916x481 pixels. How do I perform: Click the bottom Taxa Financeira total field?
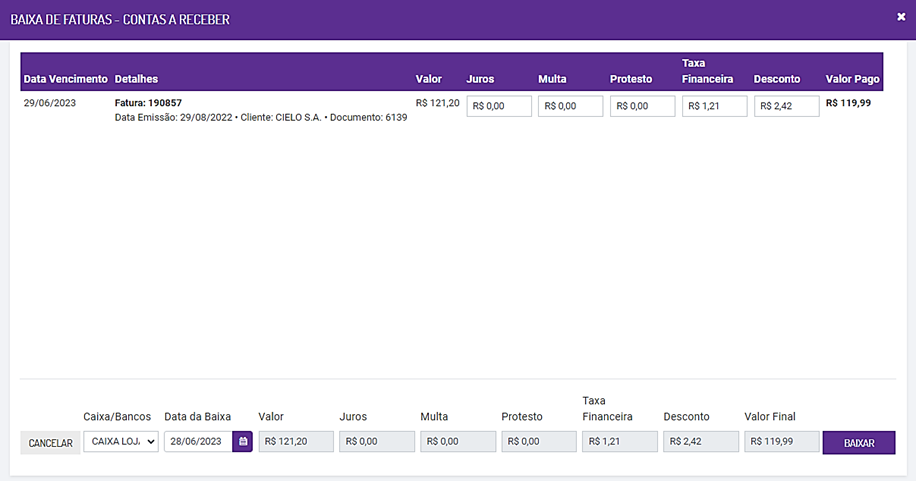pos(620,442)
